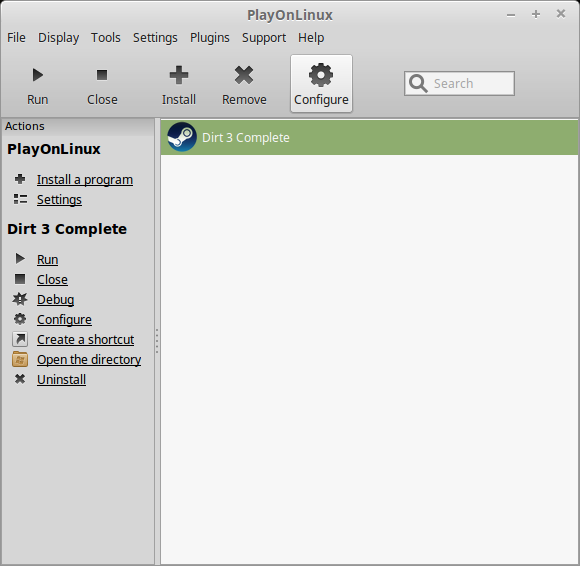Click square icon beside sidebar Close link
Viewport: 580px width, 566px height.
pyautogui.click(x=20, y=279)
